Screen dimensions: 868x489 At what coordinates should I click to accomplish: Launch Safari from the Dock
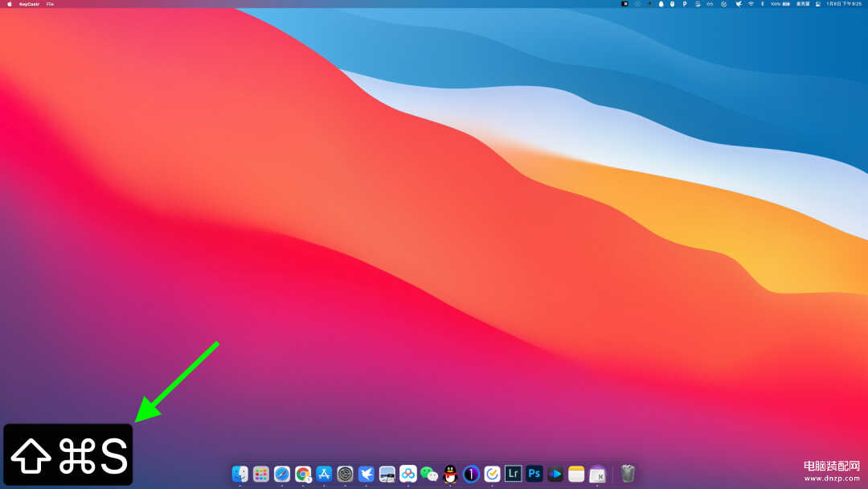click(282, 474)
